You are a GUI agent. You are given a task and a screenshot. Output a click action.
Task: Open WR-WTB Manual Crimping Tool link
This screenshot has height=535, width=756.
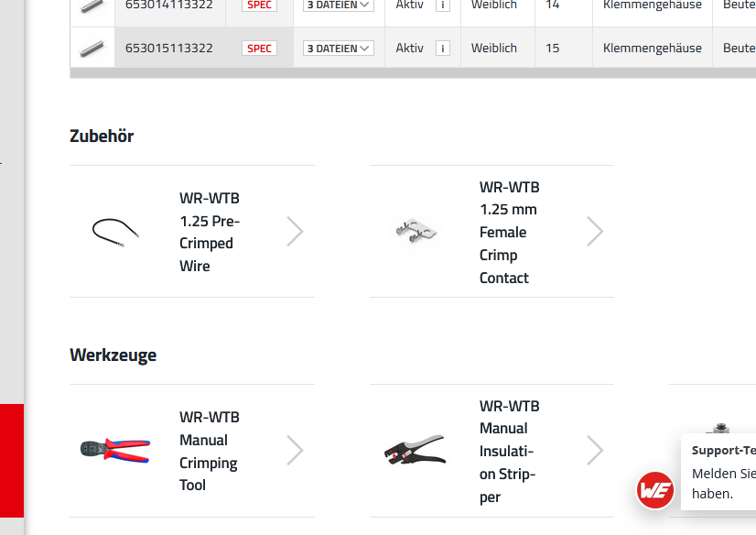click(x=210, y=451)
